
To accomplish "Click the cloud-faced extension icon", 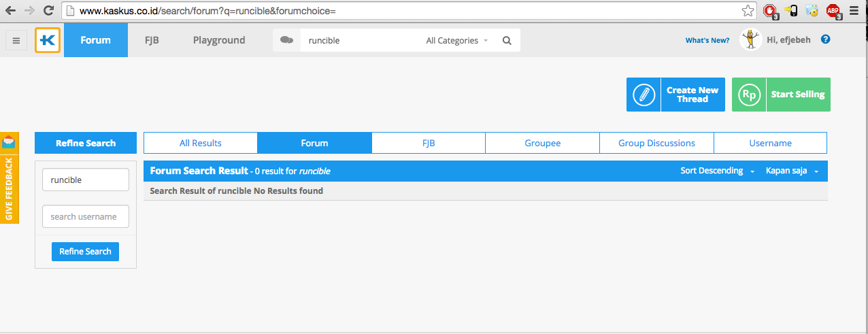I will click(x=812, y=10).
